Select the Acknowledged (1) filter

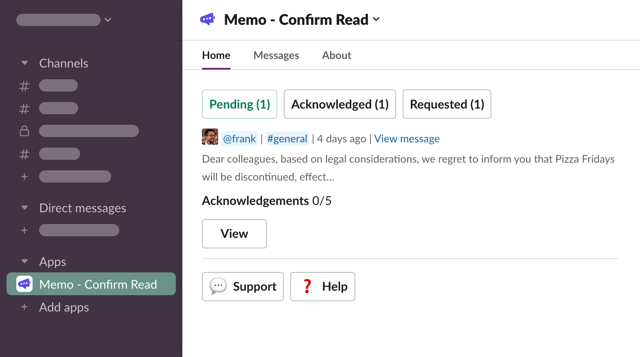click(340, 104)
